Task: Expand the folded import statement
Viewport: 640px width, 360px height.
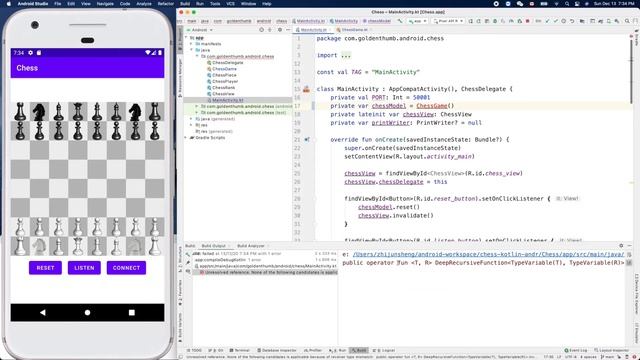Action: click(x=346, y=55)
